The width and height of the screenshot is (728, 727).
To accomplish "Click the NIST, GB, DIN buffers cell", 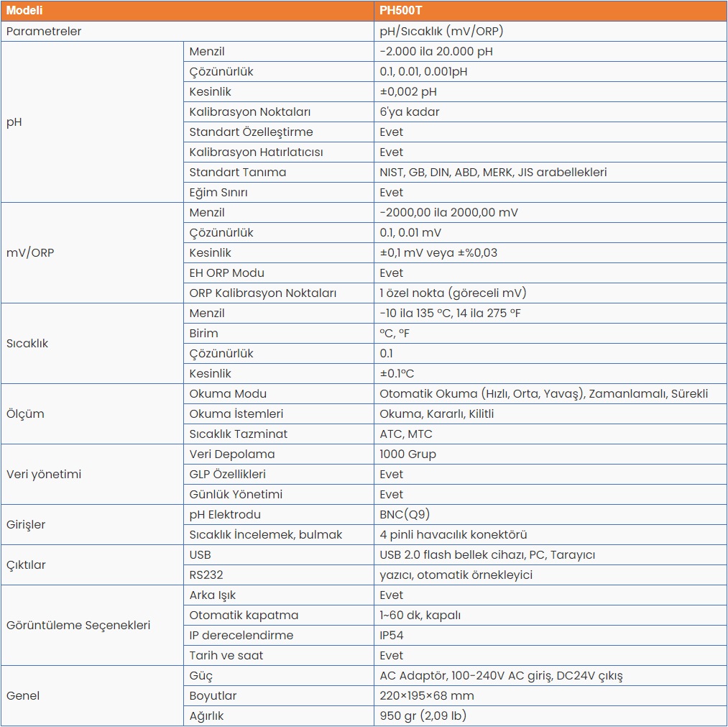I will pyautogui.click(x=550, y=173).
